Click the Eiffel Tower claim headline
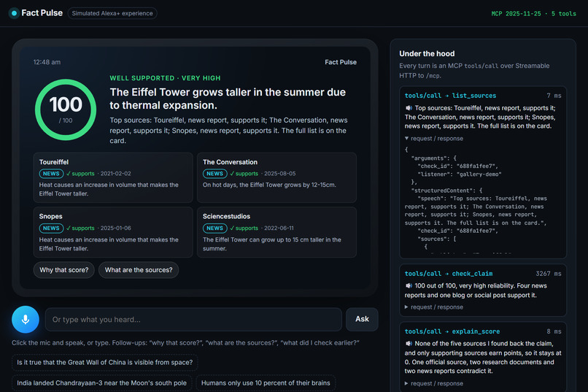 click(228, 99)
